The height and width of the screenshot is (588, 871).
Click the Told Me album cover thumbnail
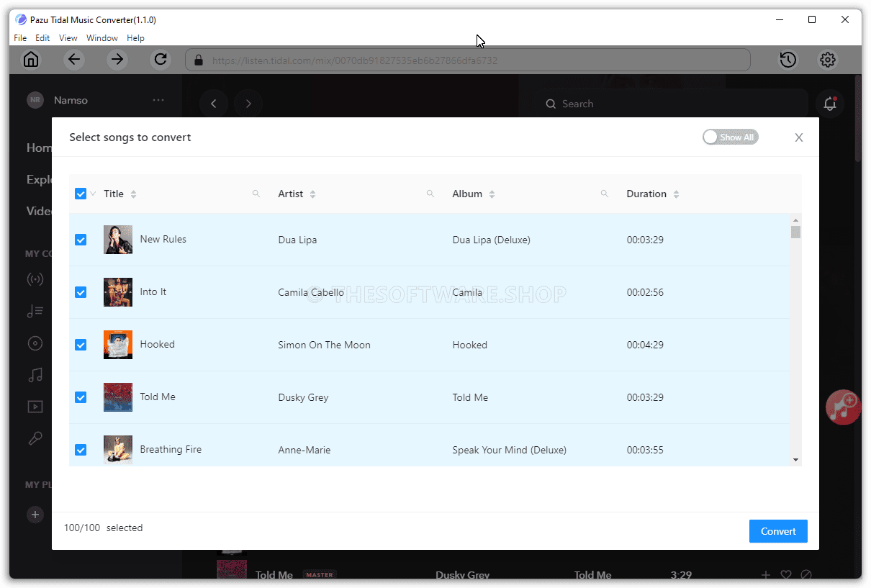click(x=118, y=397)
